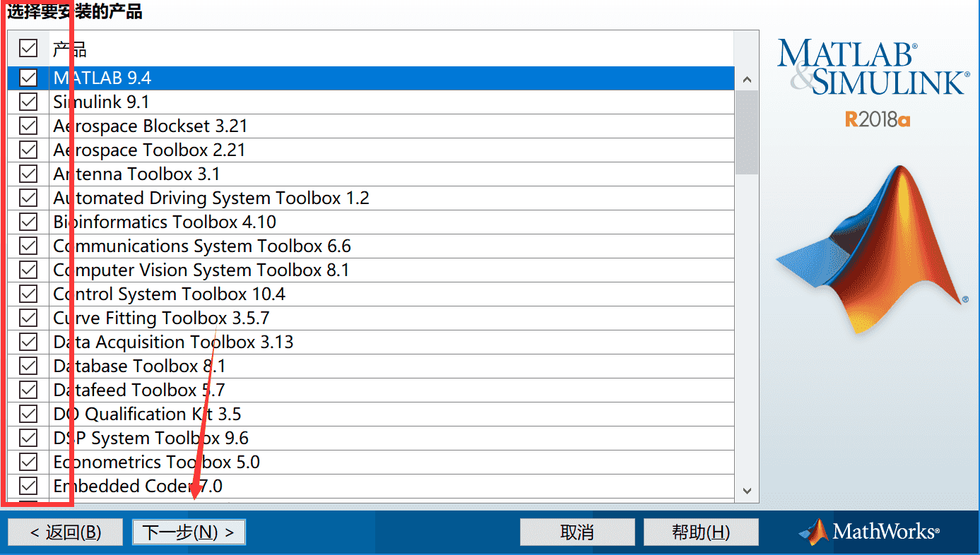
Task: Highlight Automated Driving System Toolbox 1.2 name
Action: (x=211, y=198)
